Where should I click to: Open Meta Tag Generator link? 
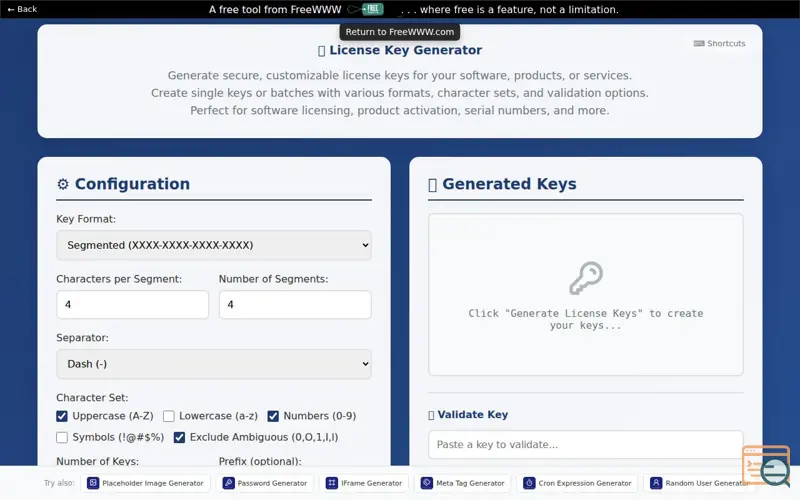click(x=463, y=483)
